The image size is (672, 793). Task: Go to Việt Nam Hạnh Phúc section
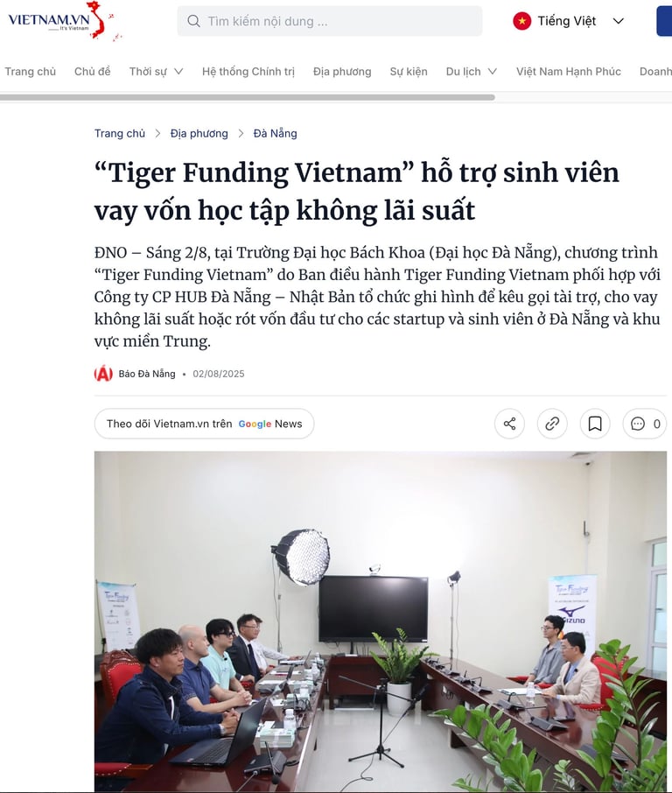click(x=569, y=71)
